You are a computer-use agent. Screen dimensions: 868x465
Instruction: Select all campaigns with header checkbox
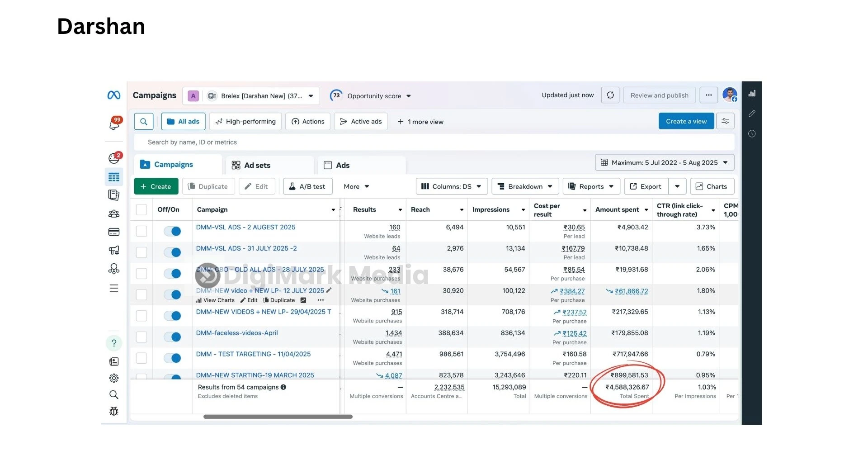click(142, 210)
